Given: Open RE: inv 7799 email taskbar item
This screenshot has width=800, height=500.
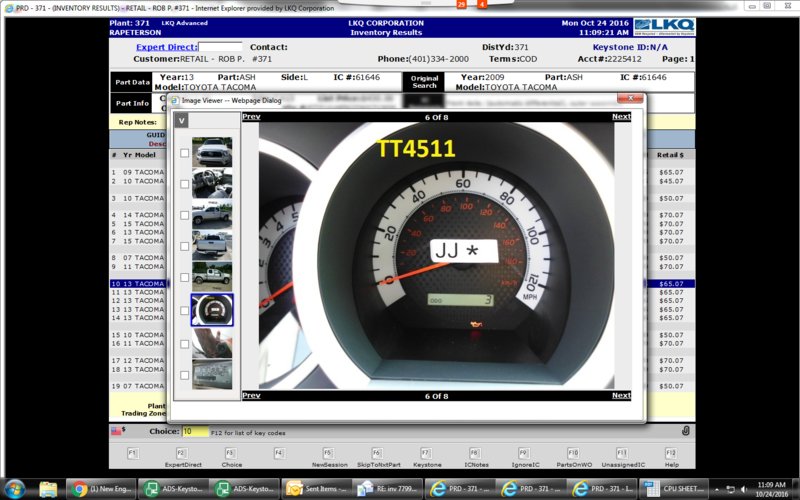Looking at the screenshot, I should click(x=388, y=489).
